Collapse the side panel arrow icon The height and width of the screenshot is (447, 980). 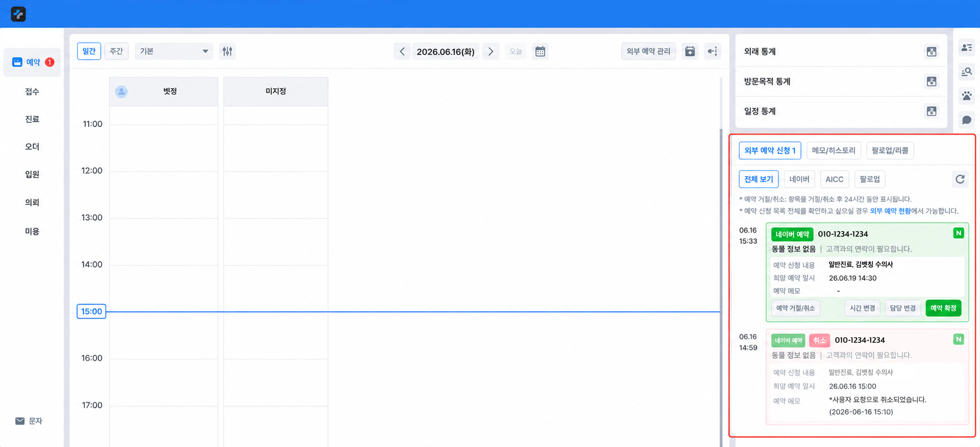point(712,51)
